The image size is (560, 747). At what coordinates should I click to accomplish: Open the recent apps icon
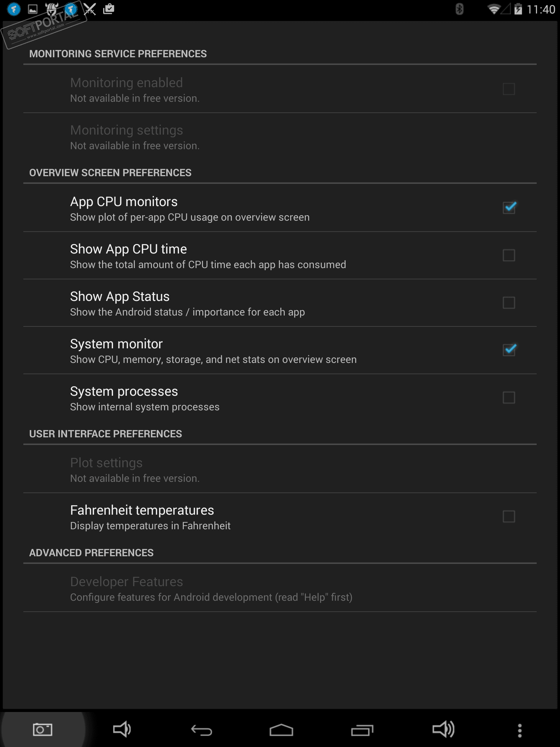(x=362, y=730)
